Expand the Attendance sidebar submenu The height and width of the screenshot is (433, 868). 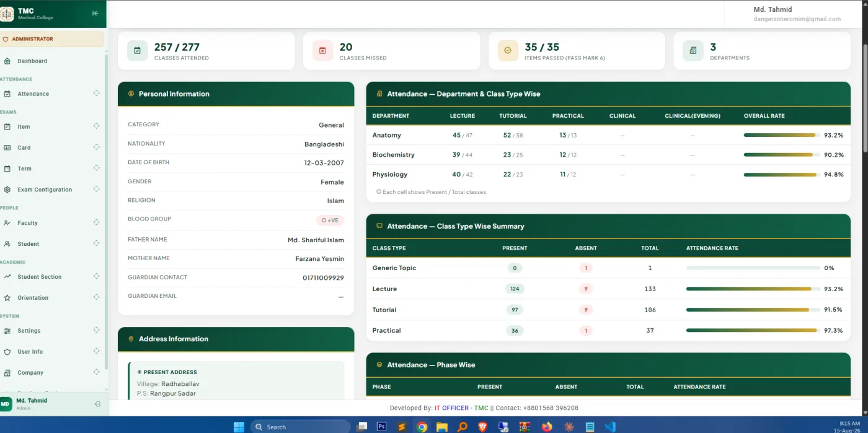coord(97,94)
